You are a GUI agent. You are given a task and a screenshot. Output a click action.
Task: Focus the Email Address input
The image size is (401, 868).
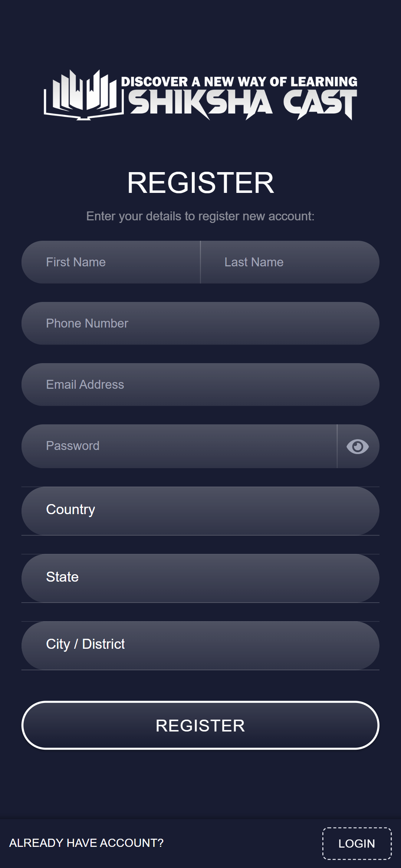point(200,385)
